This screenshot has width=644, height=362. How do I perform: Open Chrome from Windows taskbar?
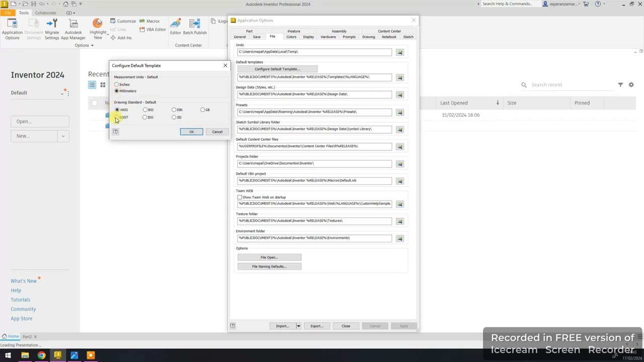tap(41, 355)
